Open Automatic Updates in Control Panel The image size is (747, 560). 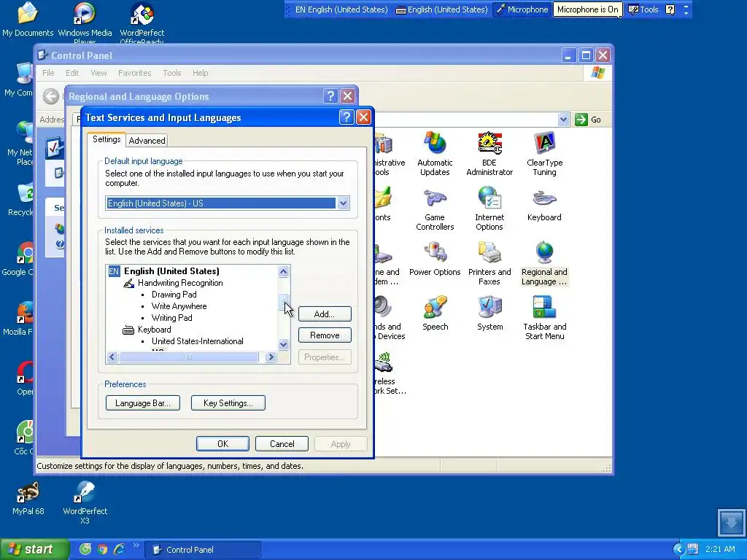click(x=435, y=153)
